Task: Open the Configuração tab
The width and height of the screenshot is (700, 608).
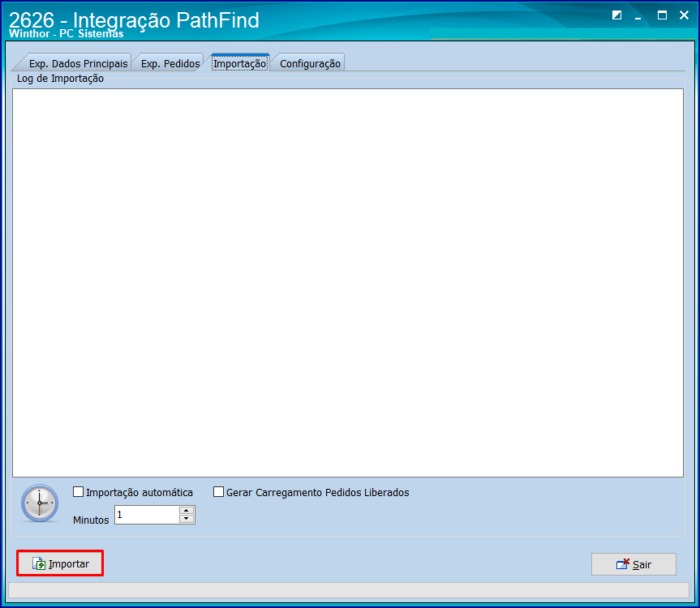Action: click(310, 63)
